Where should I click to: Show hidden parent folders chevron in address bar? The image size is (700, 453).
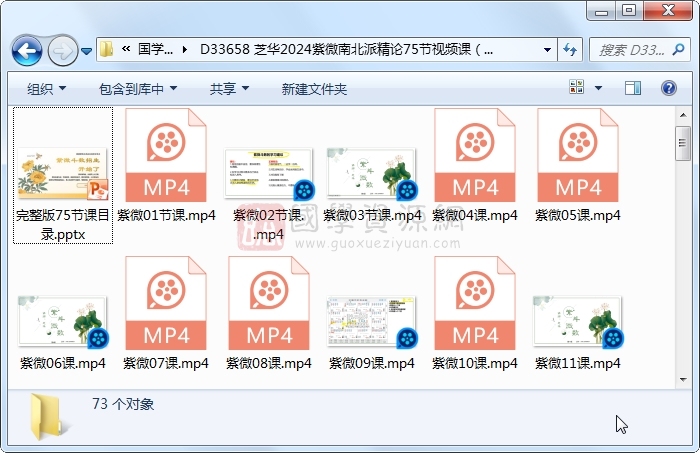pos(126,49)
